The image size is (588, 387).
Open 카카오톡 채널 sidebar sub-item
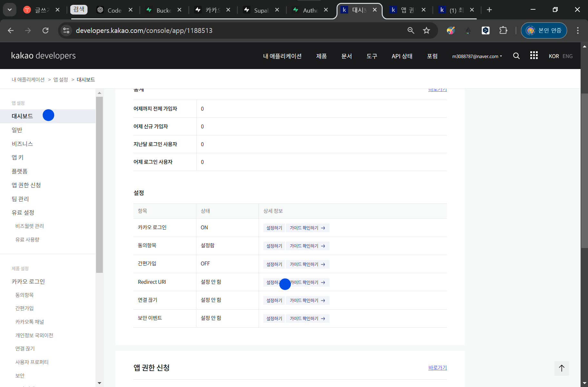[x=30, y=322]
